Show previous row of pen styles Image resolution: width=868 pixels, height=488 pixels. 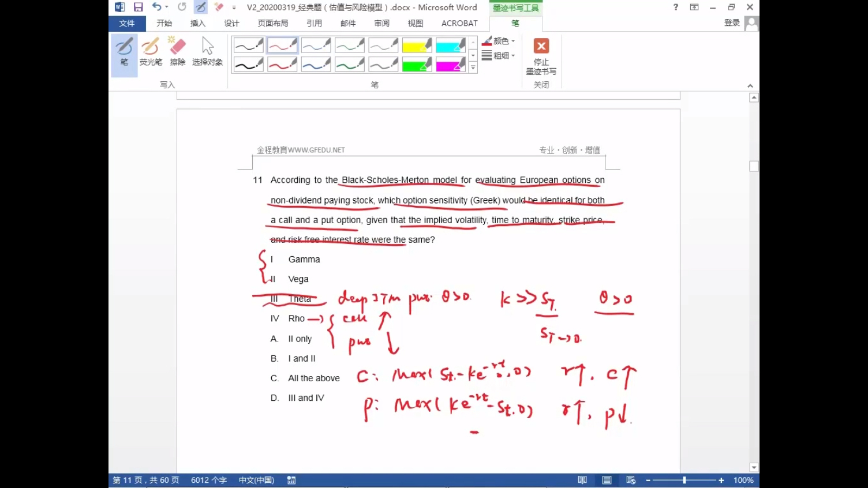tap(473, 43)
